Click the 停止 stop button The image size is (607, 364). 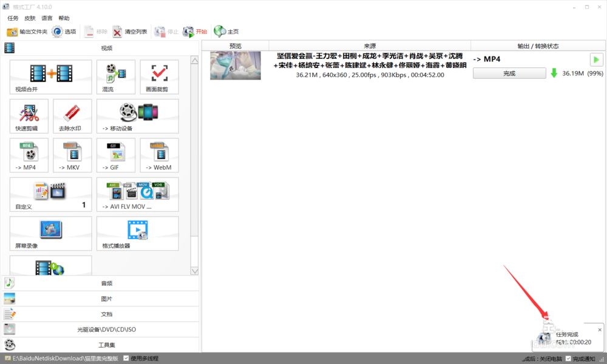click(166, 32)
